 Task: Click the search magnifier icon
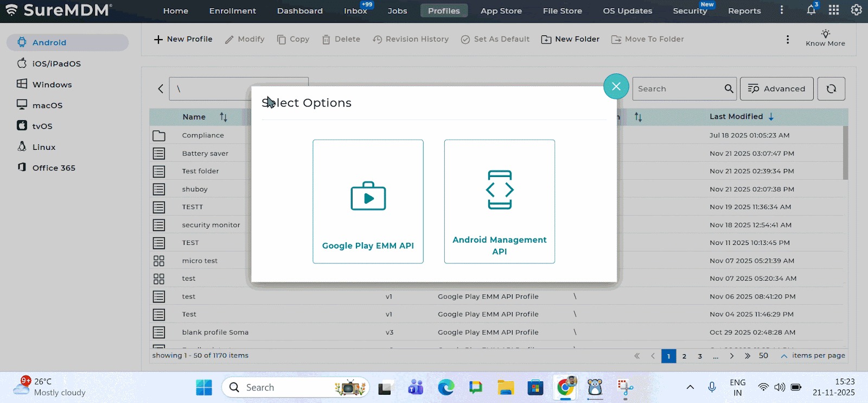(x=729, y=89)
